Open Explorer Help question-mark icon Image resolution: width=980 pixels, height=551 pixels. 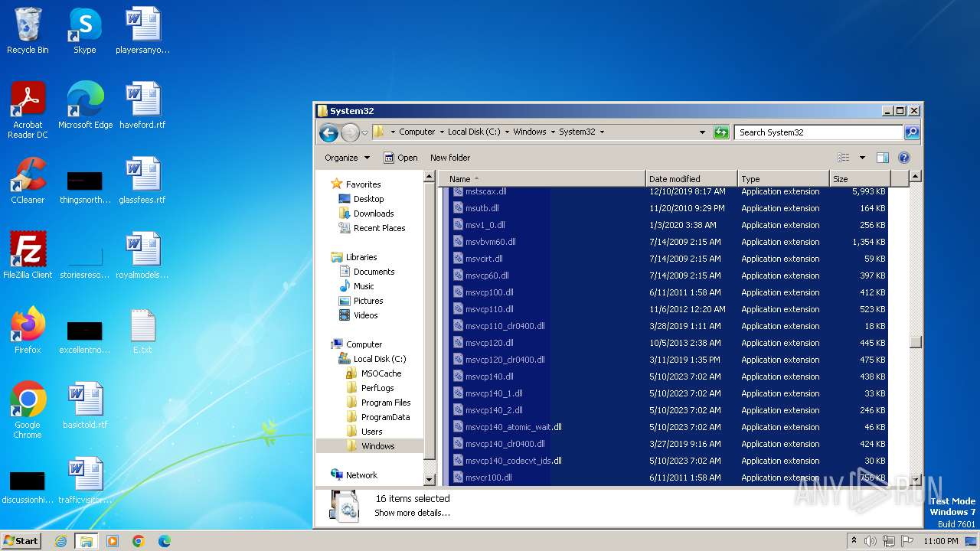pyautogui.click(x=904, y=158)
